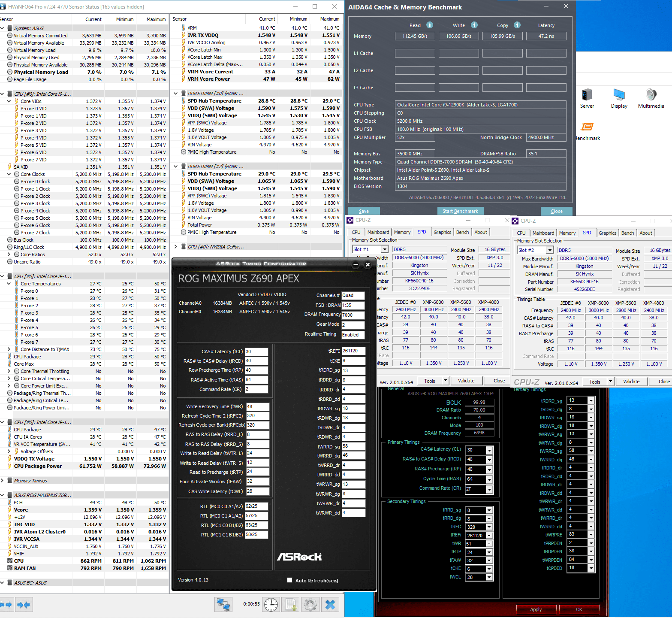
Task: Toggle the Auto Refresh(sec) checkbox
Action: tap(289, 580)
